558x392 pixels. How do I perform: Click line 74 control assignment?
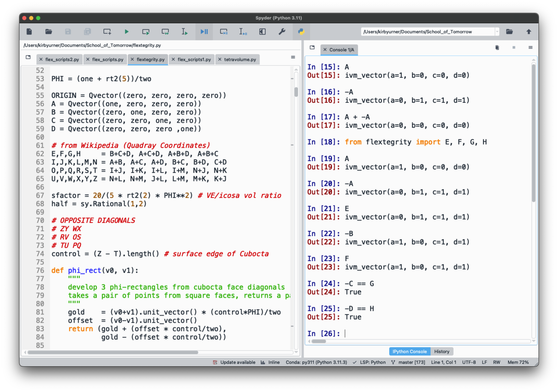(x=160, y=254)
